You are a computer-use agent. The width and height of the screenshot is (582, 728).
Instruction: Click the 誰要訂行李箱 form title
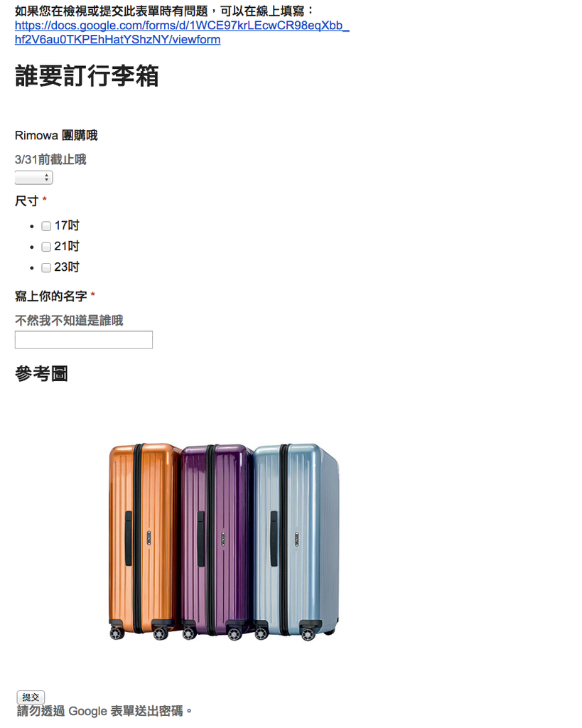[87, 75]
